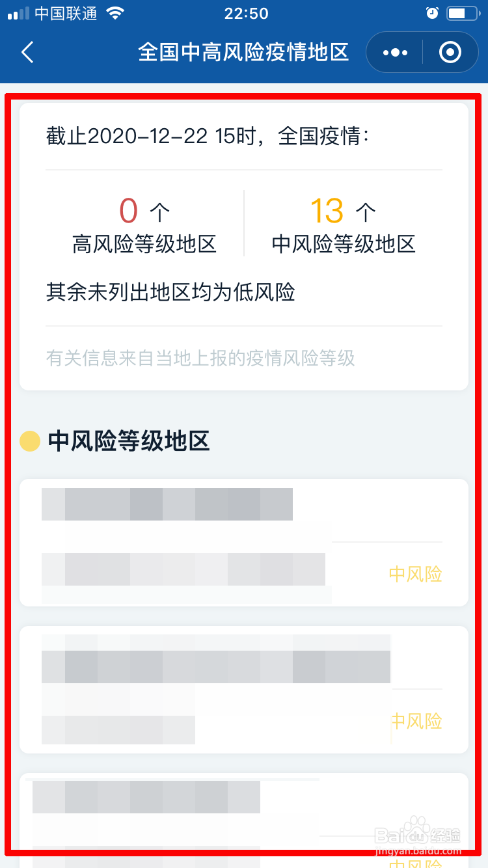This screenshot has height=868, width=488.
Task: Tap the battery indicator icon
Action: pos(464,13)
